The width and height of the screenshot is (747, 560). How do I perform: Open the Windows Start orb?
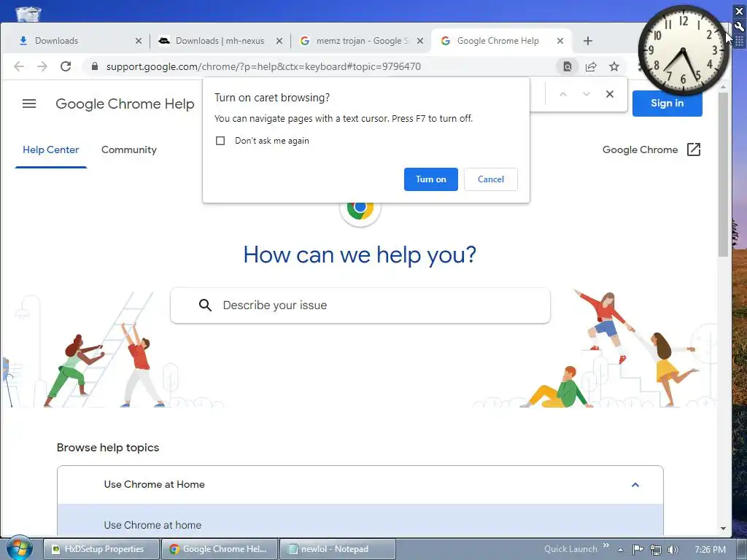click(19, 548)
